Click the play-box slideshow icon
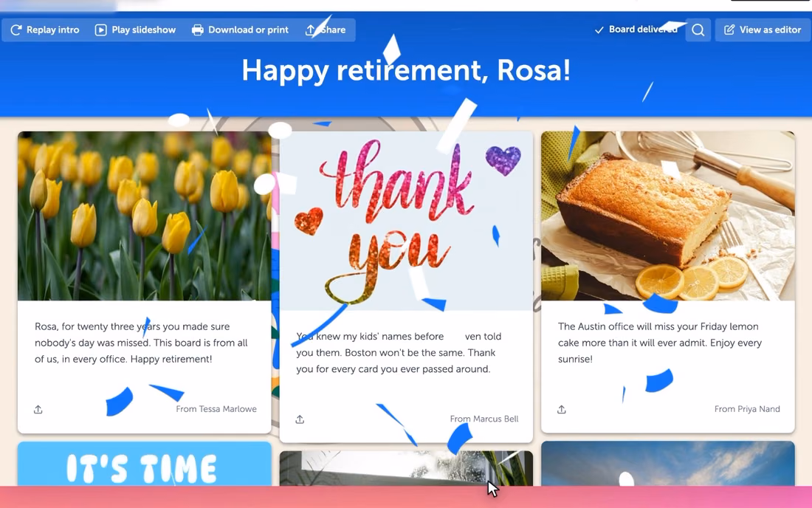Screen dimensions: 812x508 click(x=101, y=30)
